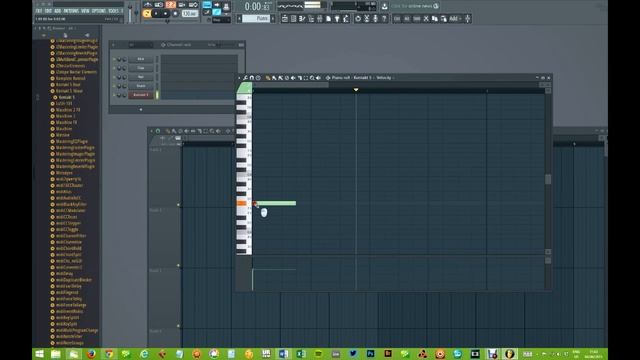Choose the Select tool in piano roll toolbar
The height and width of the screenshot is (360, 640).
306,78
